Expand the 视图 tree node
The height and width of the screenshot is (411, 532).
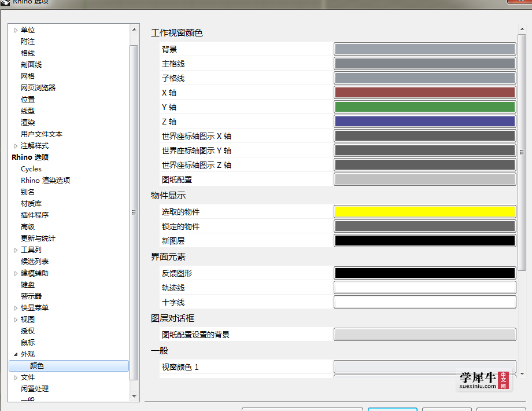pos(16,320)
